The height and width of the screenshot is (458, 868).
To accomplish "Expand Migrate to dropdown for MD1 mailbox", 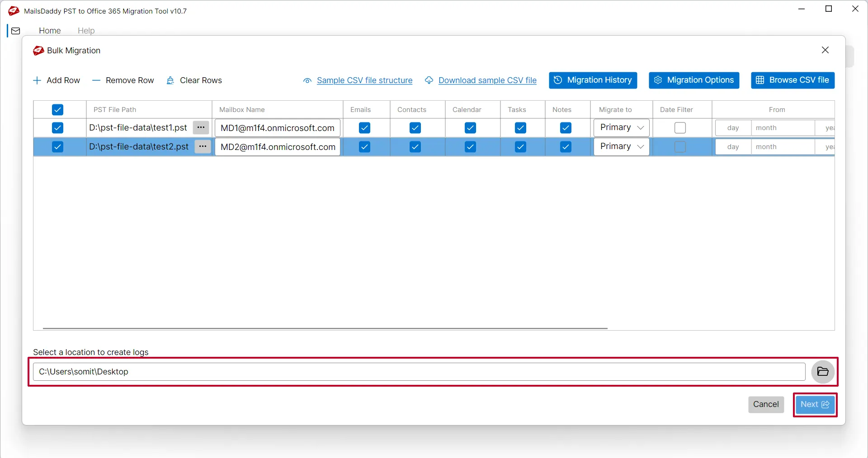I will tap(621, 128).
